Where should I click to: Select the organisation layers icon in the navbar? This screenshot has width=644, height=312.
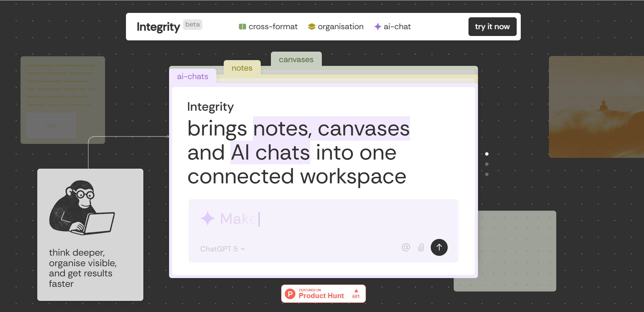(312, 26)
